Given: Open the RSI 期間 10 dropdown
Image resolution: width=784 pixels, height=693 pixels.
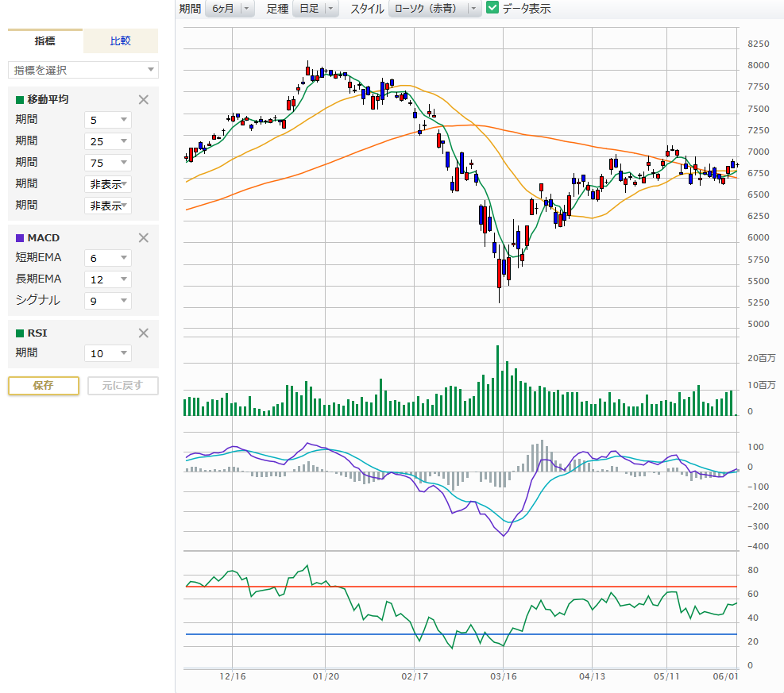Looking at the screenshot, I should coord(108,353).
